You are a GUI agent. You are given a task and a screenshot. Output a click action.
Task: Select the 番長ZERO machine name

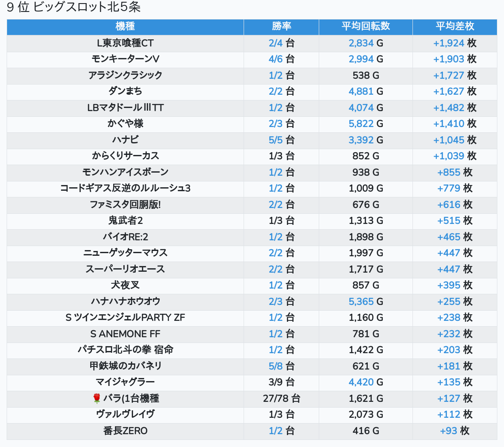click(x=126, y=431)
